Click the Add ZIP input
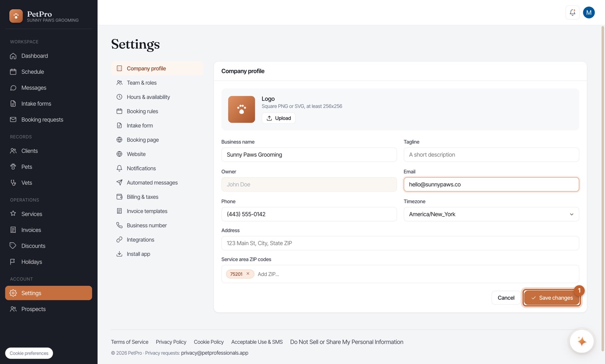The image size is (605, 364). coord(416,274)
